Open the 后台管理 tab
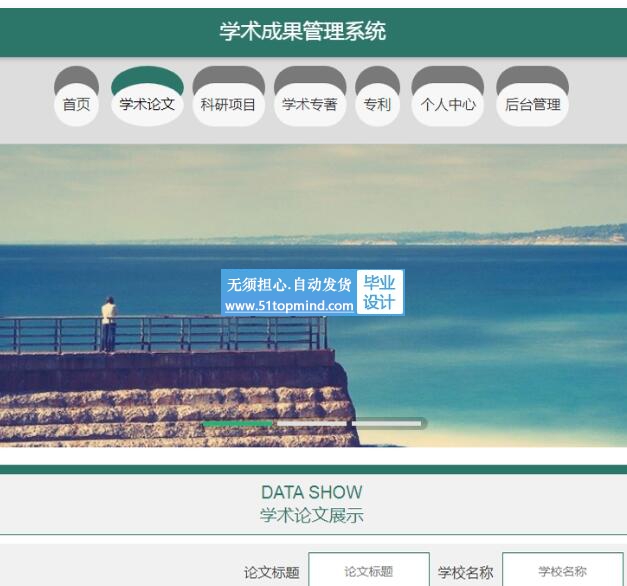 tap(532, 96)
